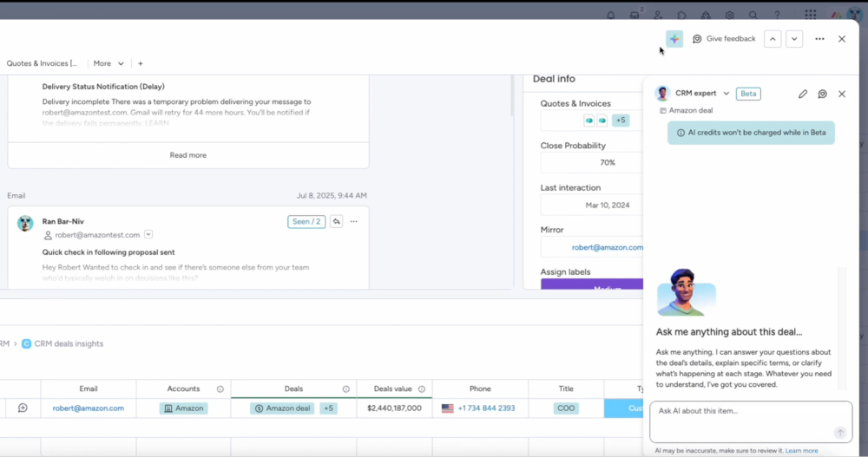Click the purple Medium label swatch
This screenshot has height=457, width=868.
591,284
